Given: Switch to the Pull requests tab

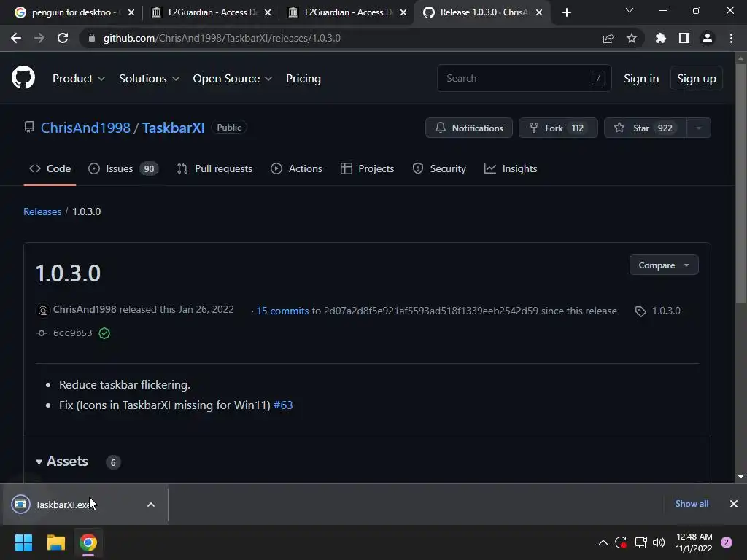Looking at the screenshot, I should (214, 168).
